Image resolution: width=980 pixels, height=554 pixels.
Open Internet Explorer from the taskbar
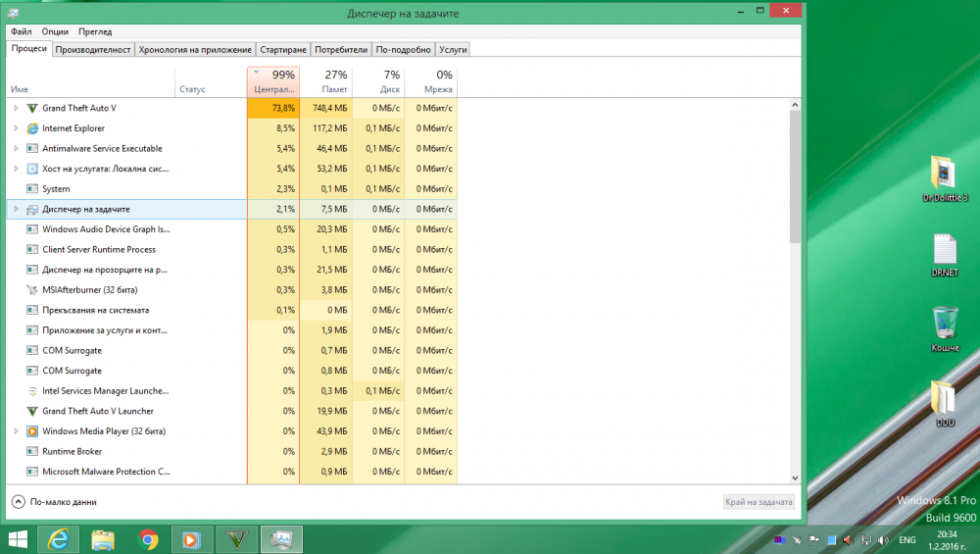59,539
